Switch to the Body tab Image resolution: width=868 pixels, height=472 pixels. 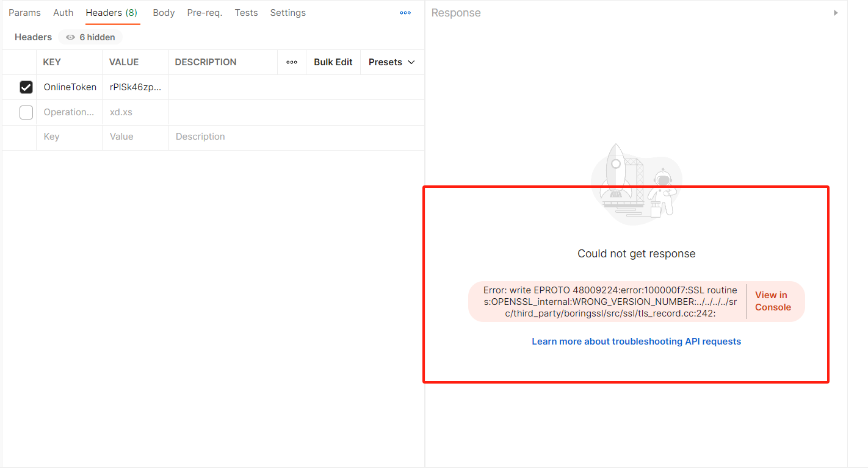164,13
